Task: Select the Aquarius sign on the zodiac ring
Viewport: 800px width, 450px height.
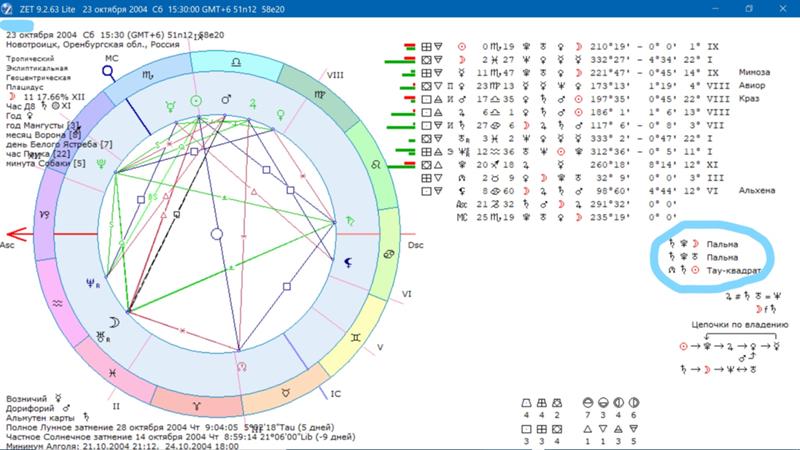Action: coord(57,304)
